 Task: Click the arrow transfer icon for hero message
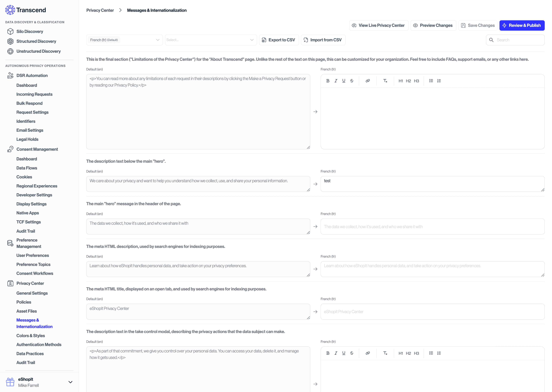[315, 226]
